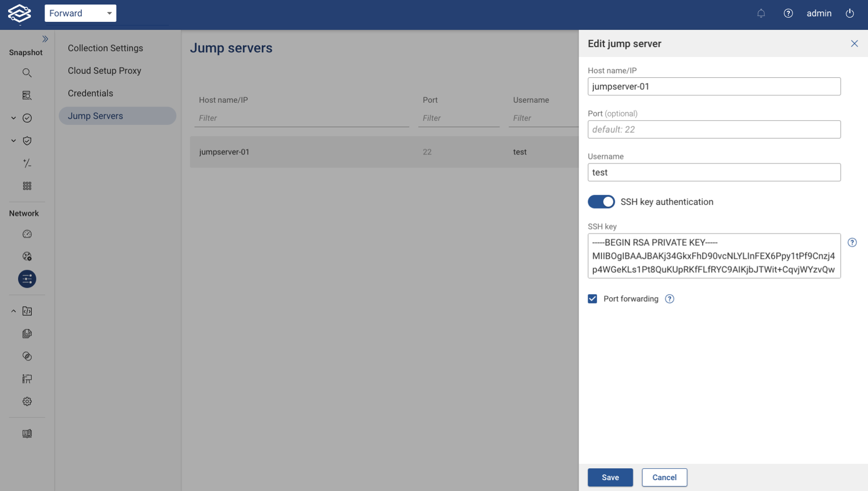
Task: Open the Credentials settings page
Action: 90,93
